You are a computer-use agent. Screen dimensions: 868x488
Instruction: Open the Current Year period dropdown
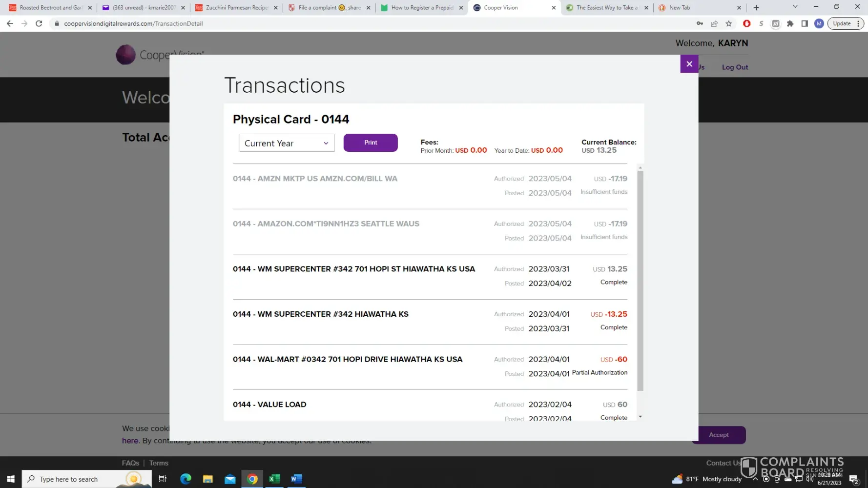[x=287, y=143]
